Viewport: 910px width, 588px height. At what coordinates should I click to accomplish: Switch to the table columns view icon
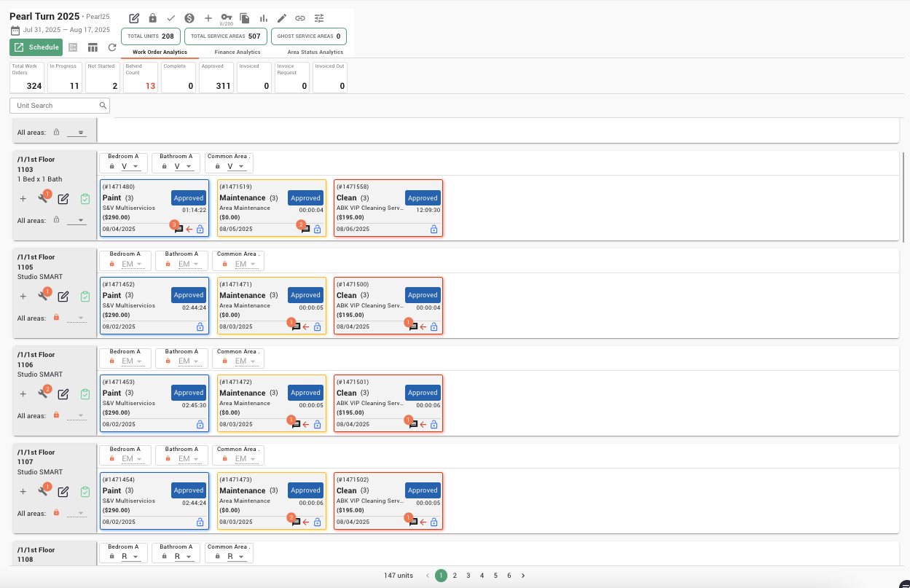93,47
